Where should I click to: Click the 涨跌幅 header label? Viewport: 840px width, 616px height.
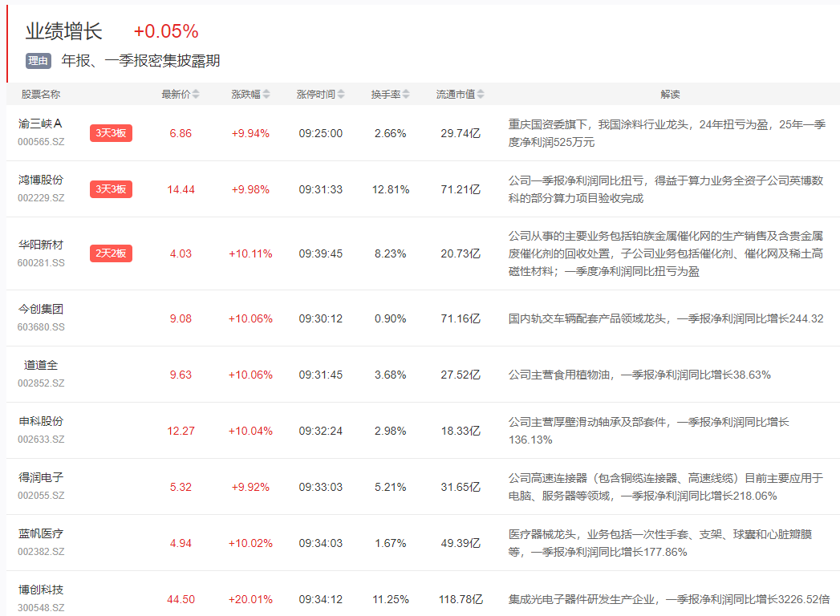pyautogui.click(x=246, y=95)
